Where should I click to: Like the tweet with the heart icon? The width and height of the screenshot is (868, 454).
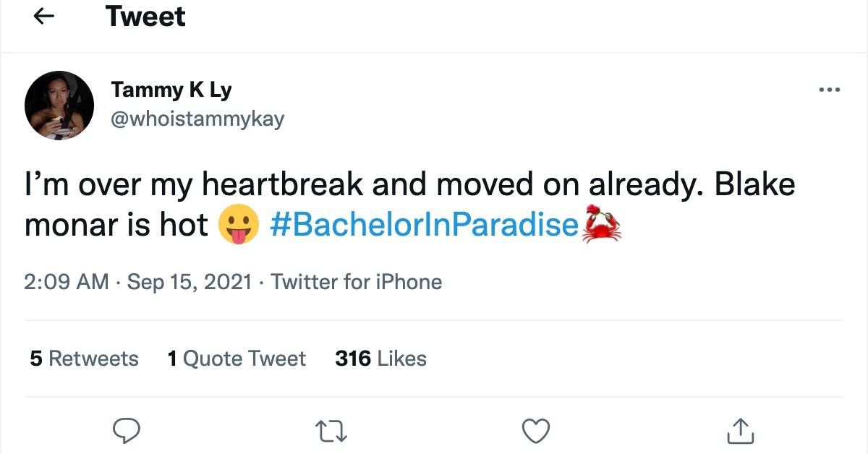[x=536, y=431]
